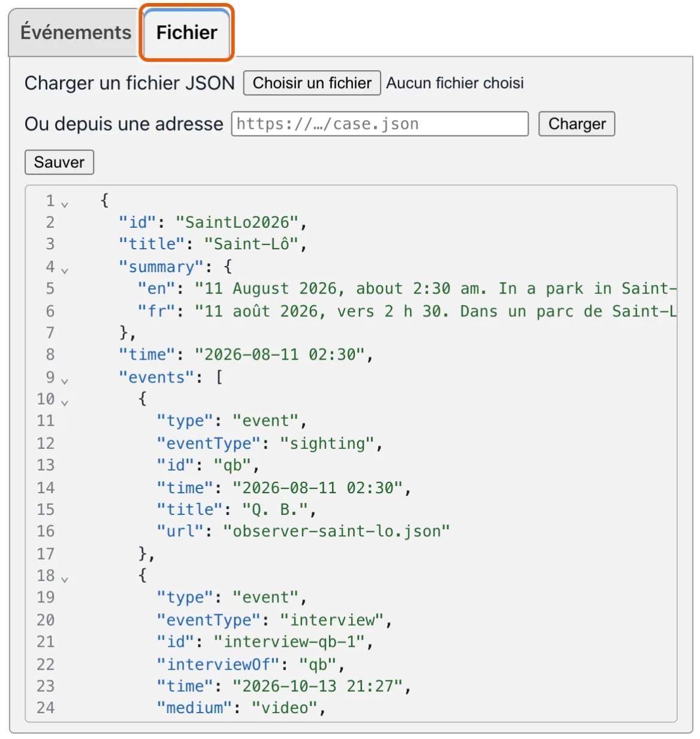
Task: Click the "time" key on line 8
Action: [x=147, y=355]
